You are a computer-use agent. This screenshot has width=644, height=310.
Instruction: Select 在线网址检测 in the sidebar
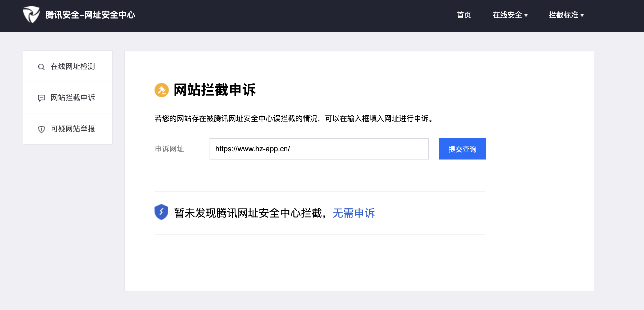pyautogui.click(x=73, y=66)
